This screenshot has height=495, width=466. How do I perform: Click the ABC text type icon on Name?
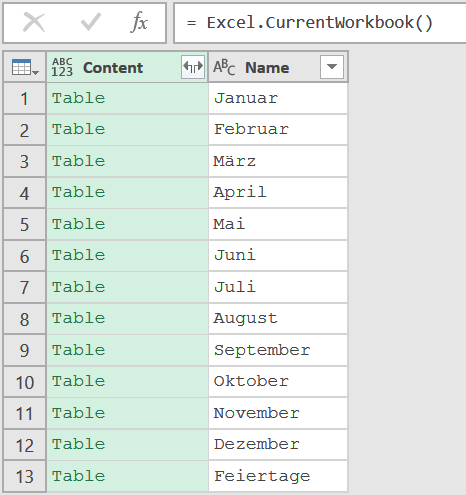pos(224,67)
